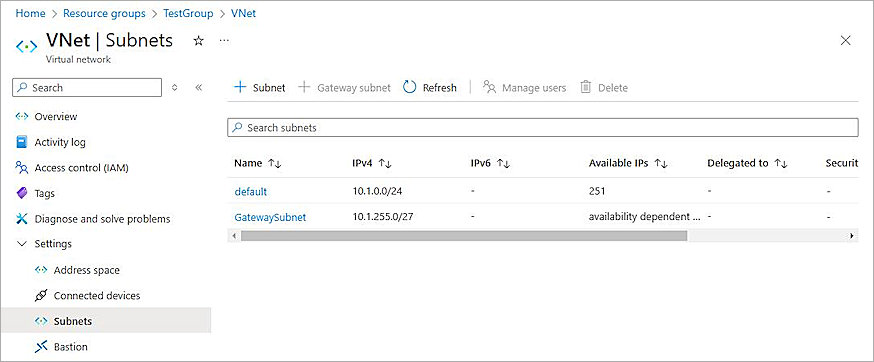Click the Delete button

604,88
